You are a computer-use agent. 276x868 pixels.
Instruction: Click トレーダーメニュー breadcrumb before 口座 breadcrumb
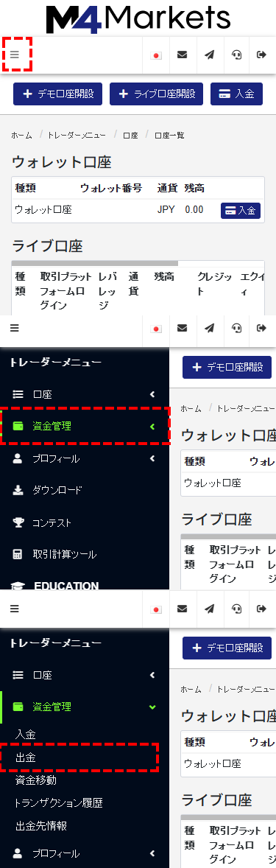tap(77, 135)
